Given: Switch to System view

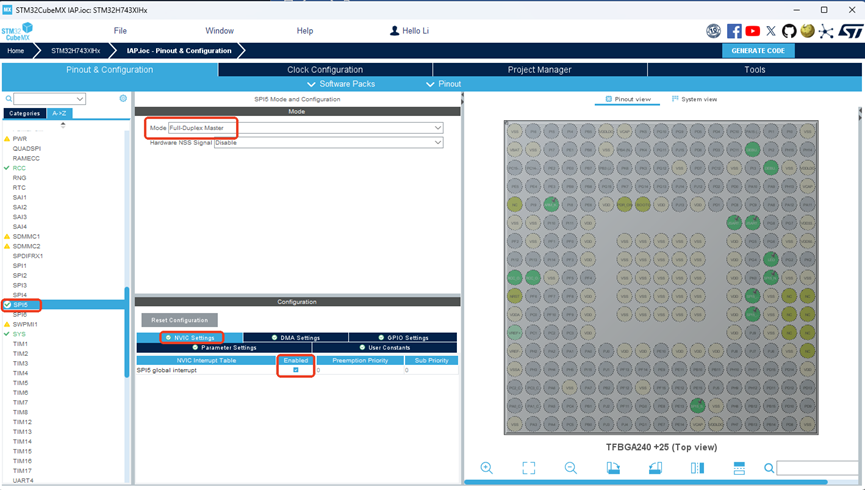Looking at the screenshot, I should pos(694,99).
